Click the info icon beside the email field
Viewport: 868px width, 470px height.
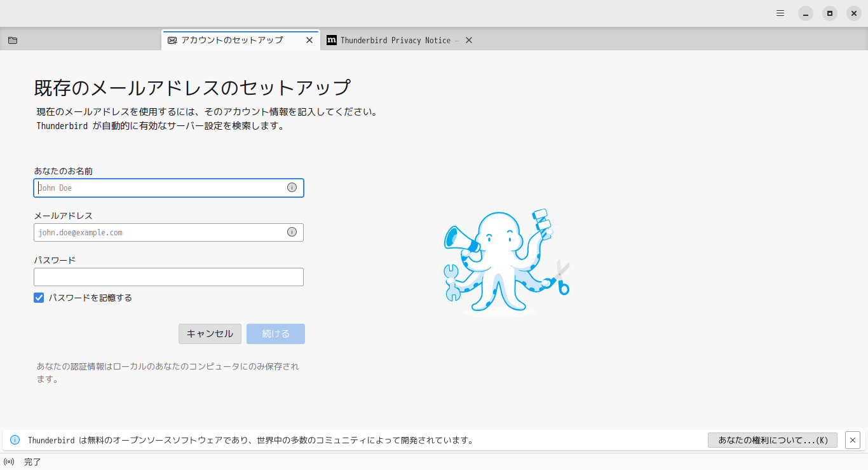(x=292, y=232)
